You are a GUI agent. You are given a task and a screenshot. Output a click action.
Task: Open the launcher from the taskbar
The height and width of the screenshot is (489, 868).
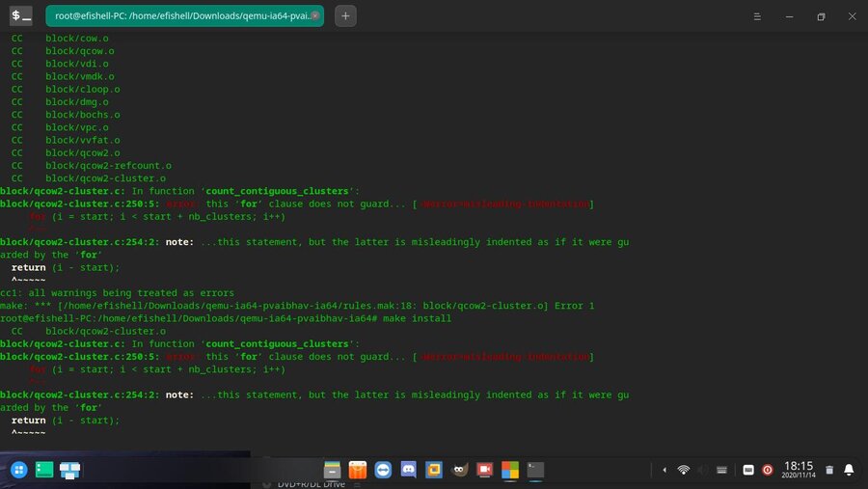click(x=18, y=470)
